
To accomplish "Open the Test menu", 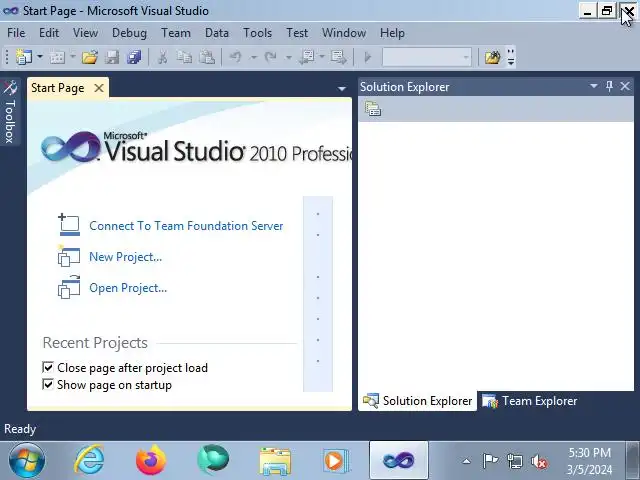I will coord(297,33).
